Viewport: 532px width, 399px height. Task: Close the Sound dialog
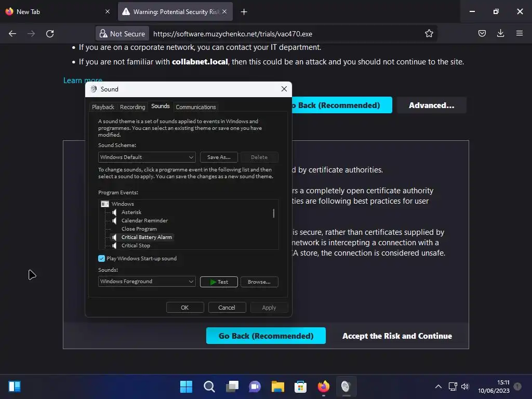click(284, 89)
